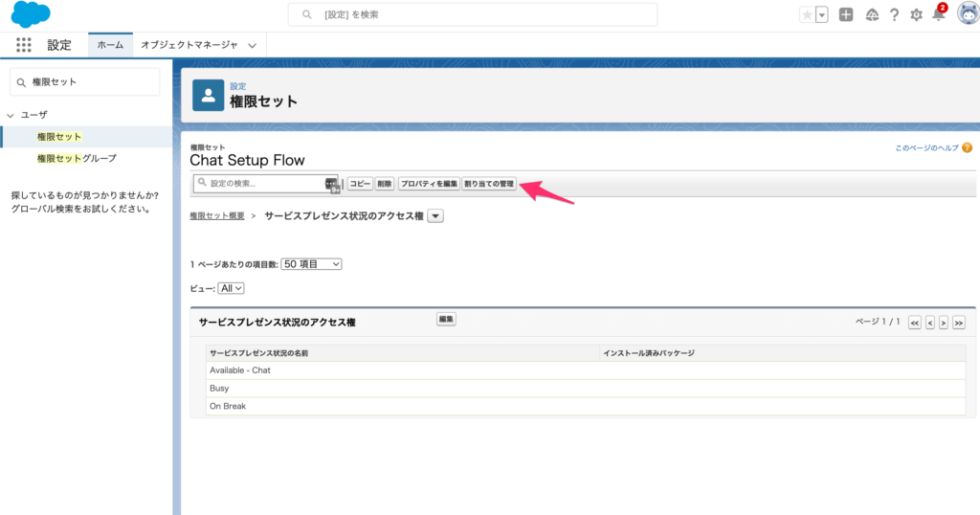This screenshot has height=515, width=980.
Task: Open the user avatar profile menu
Action: 969,13
